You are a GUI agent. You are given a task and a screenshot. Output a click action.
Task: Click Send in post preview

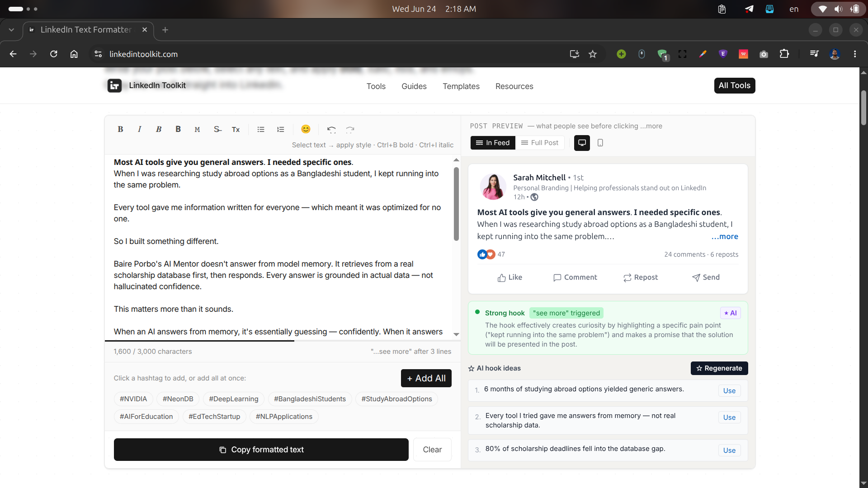pyautogui.click(x=706, y=277)
